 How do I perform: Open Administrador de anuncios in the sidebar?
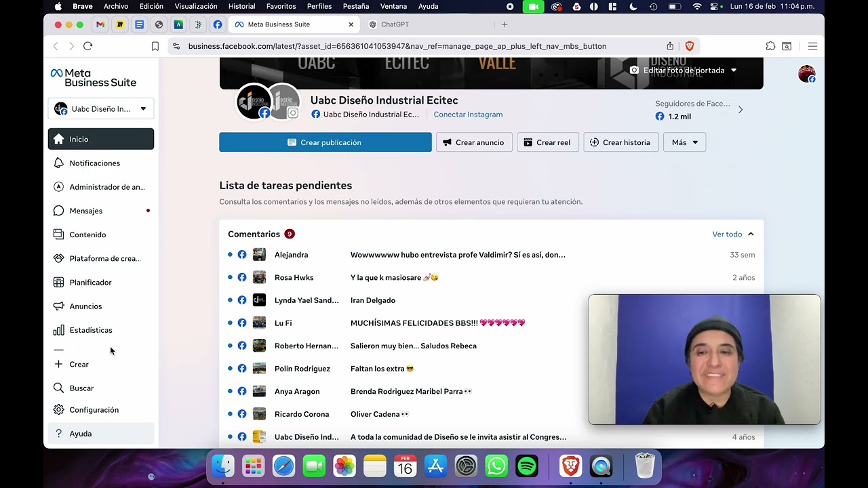101,187
